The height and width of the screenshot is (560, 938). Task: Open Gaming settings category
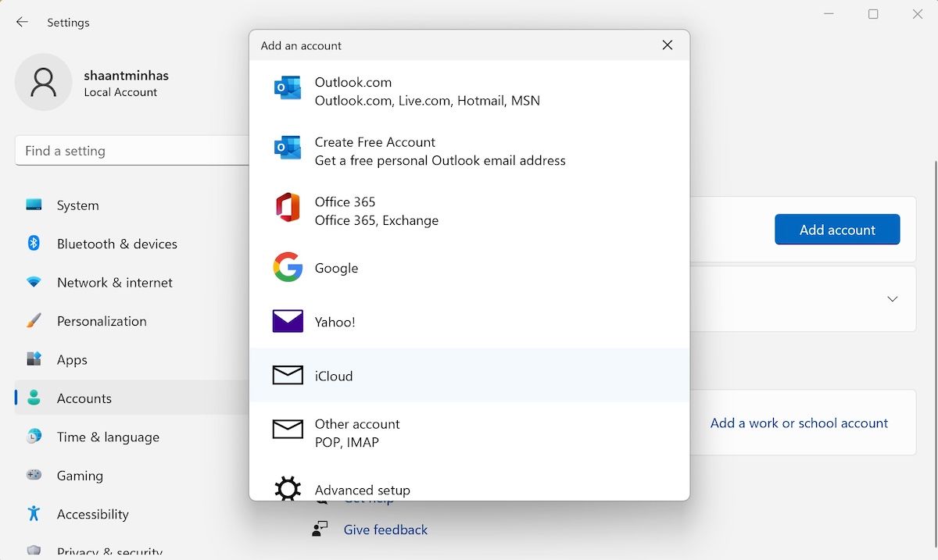[x=132, y=475]
